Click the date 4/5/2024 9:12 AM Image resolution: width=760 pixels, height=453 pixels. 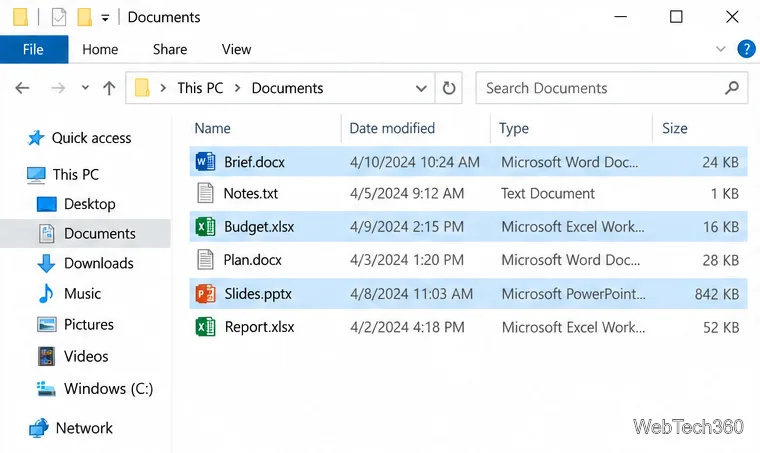pos(407,193)
